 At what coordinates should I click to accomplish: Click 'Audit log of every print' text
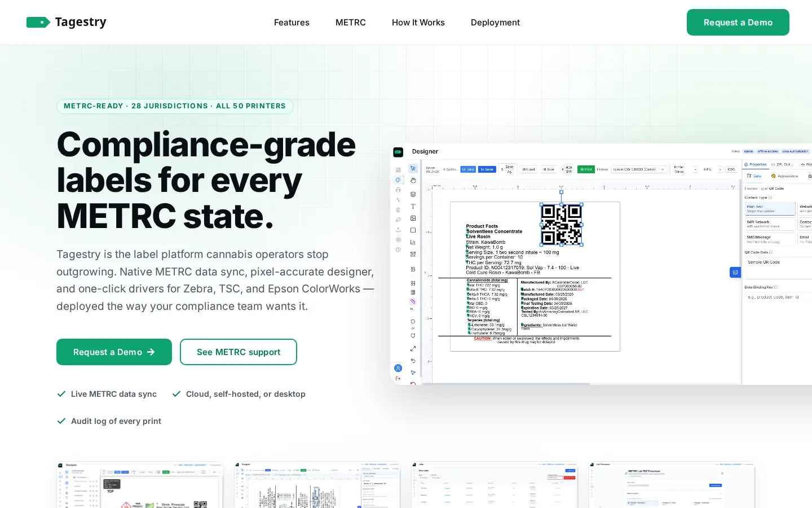click(116, 421)
